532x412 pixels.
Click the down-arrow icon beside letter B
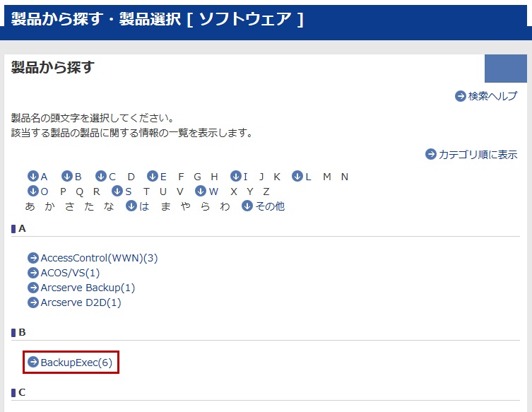(67, 176)
